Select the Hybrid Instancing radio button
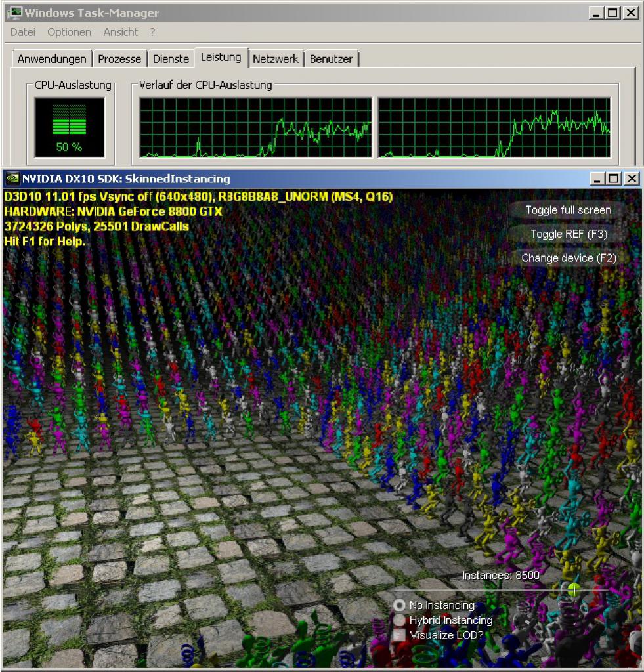 coord(399,620)
